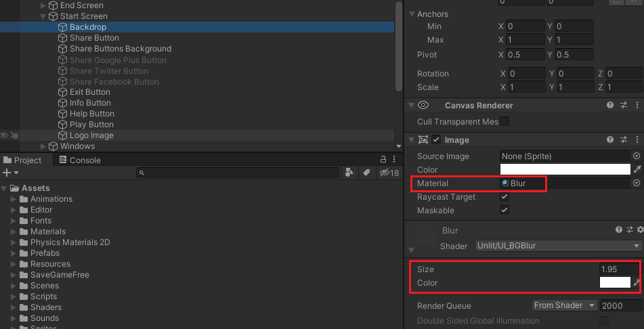Select the Physics Materials 2D folder
Screen dimensions: 644x329
coord(70,242)
